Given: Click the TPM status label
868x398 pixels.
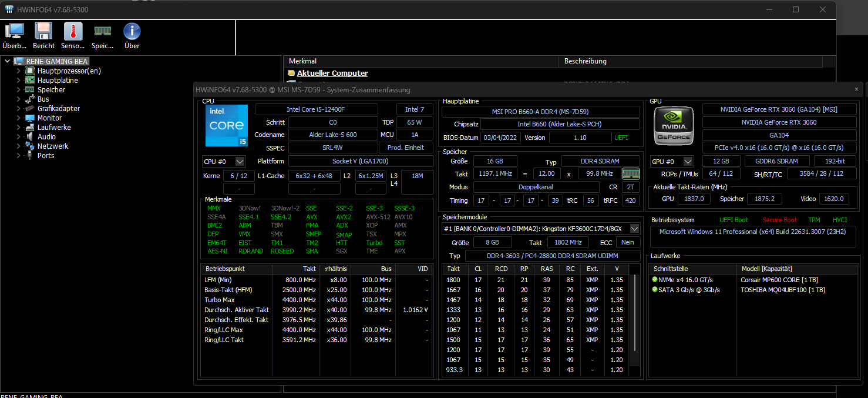Looking at the screenshot, I should [x=814, y=220].
